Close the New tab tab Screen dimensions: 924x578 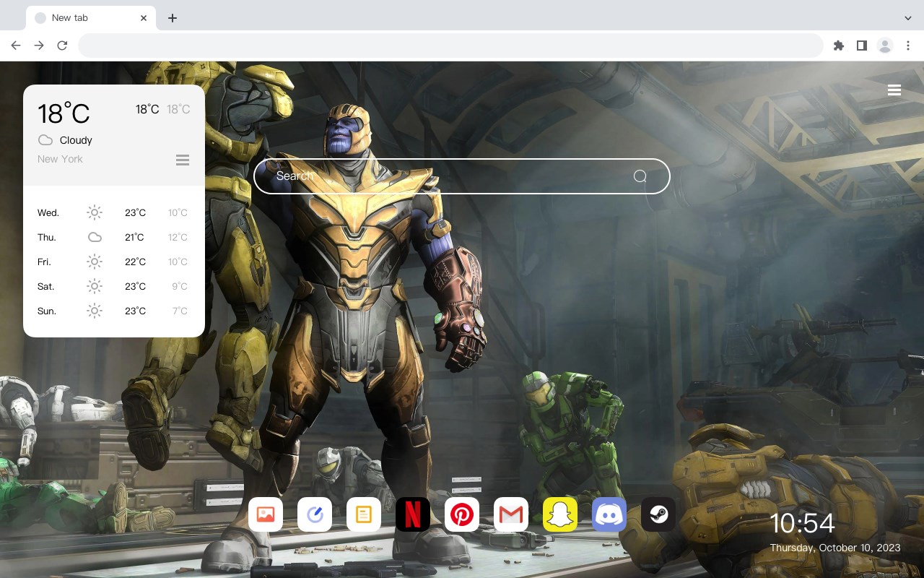(x=144, y=18)
